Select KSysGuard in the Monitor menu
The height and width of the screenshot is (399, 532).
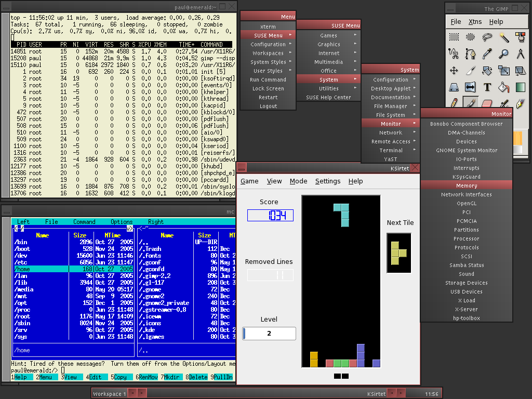coord(467,177)
